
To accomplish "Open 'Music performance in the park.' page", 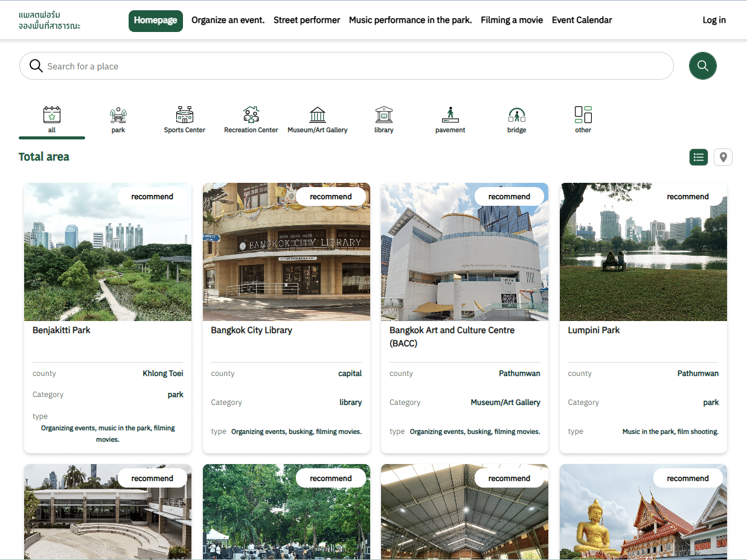I will point(411,20).
